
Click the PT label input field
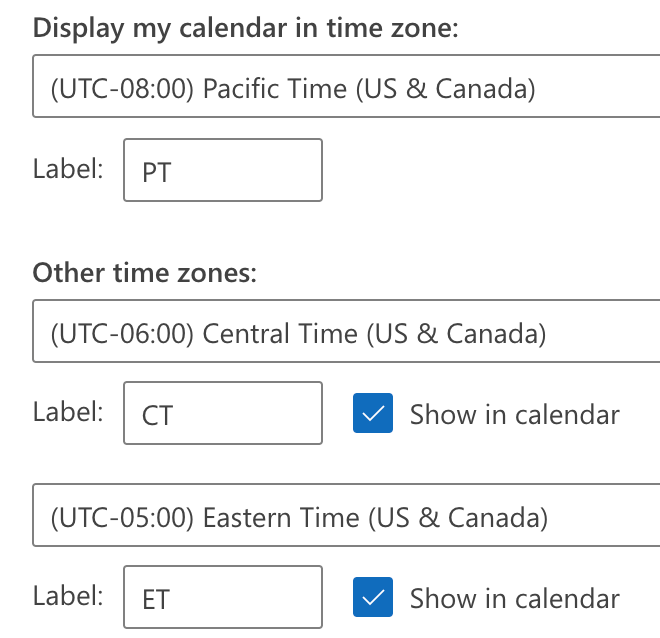tap(223, 171)
